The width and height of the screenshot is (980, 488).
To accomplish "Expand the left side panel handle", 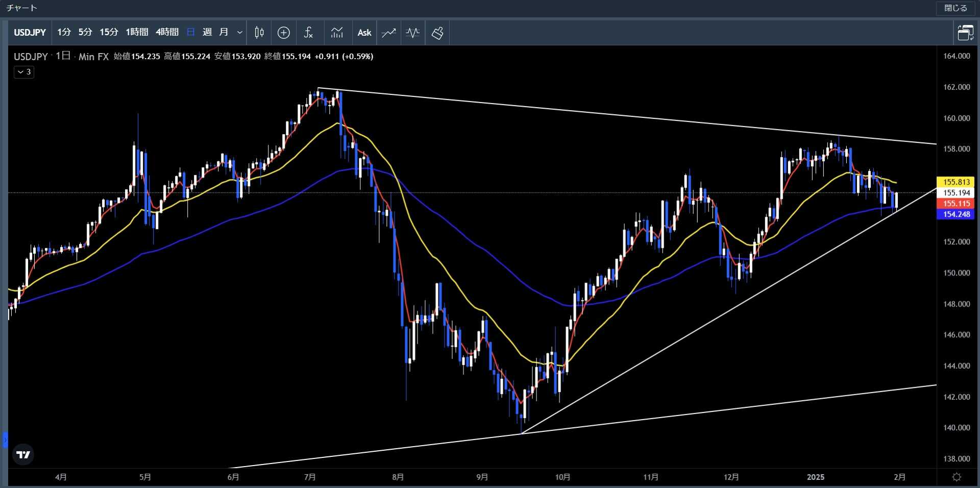I will point(5,440).
